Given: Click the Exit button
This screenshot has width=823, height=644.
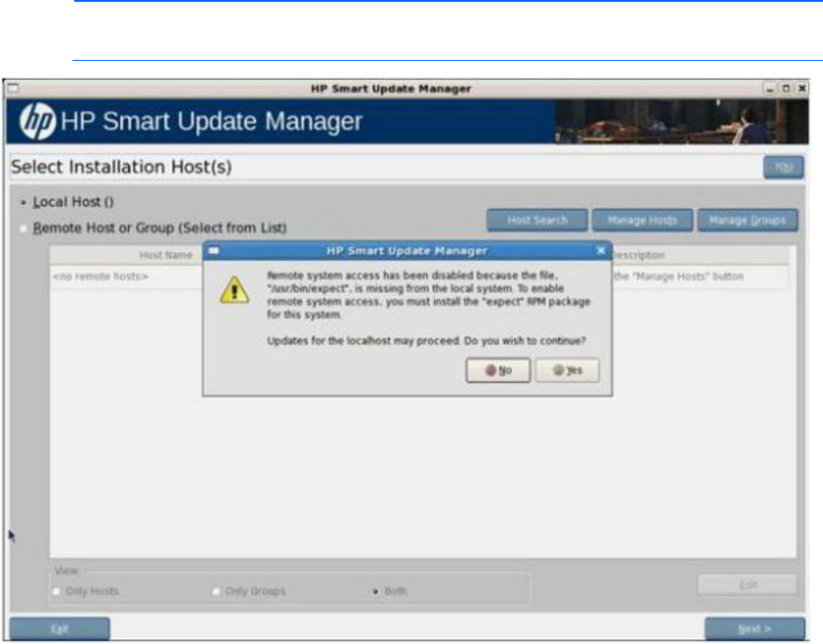Looking at the screenshot, I should point(60,629).
